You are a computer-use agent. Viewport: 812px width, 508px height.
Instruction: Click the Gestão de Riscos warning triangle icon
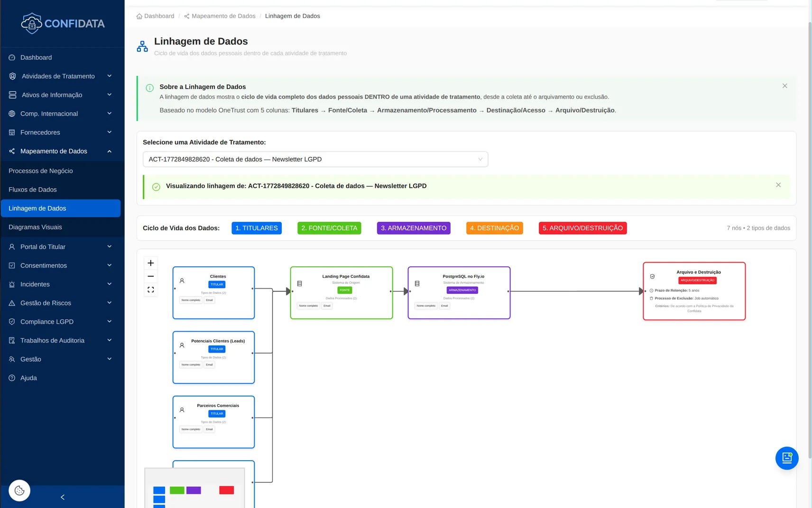[12, 303]
